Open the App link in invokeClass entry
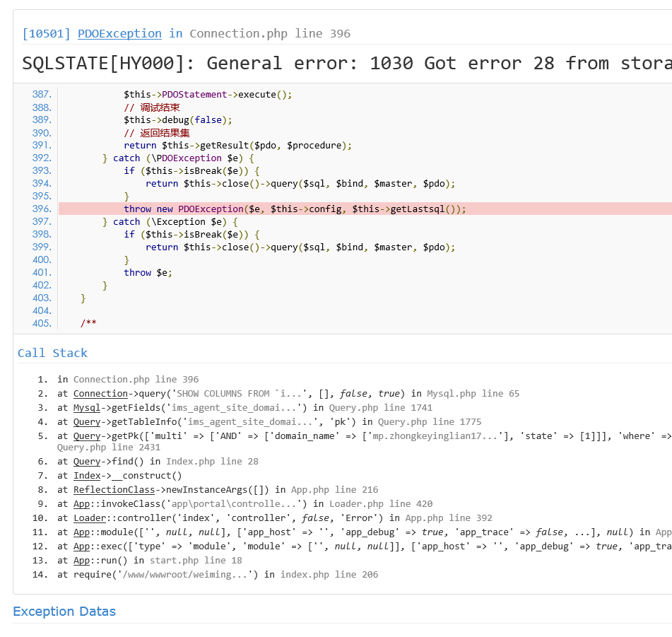 click(81, 503)
